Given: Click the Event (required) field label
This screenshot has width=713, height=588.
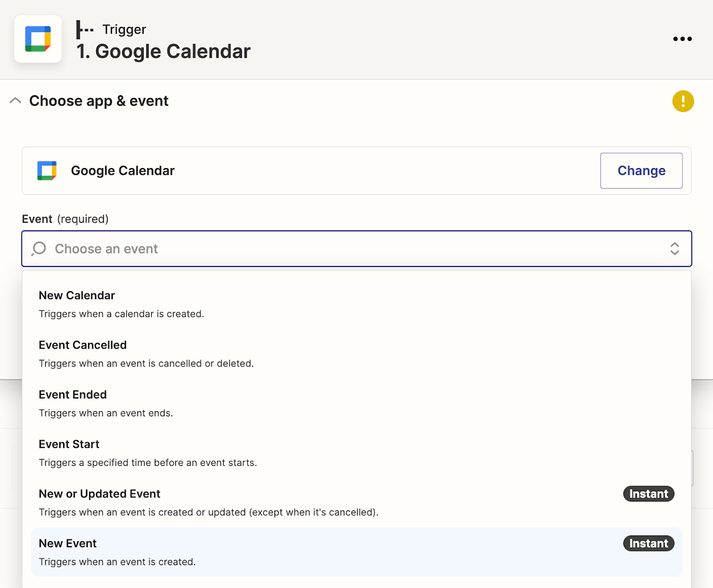Looking at the screenshot, I should pos(65,219).
